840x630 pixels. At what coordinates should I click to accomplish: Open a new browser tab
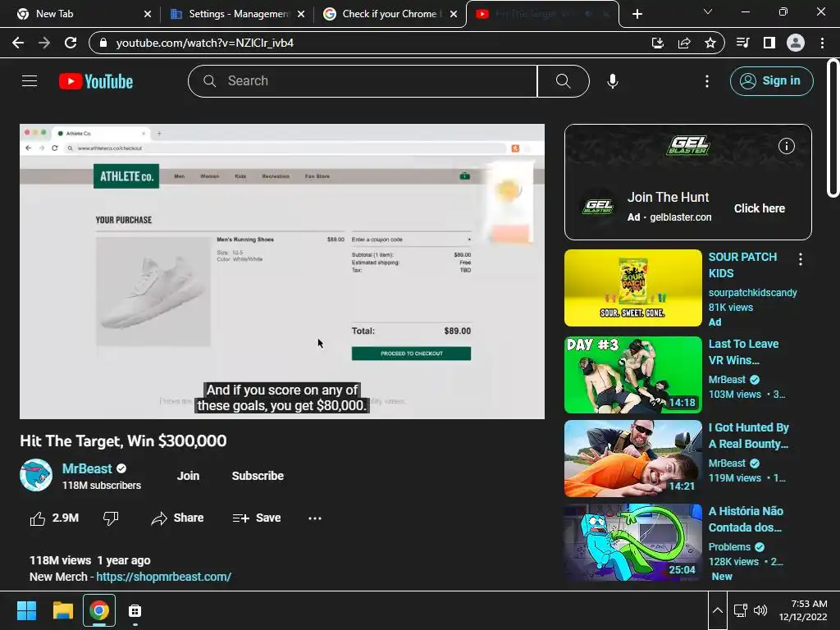(637, 14)
